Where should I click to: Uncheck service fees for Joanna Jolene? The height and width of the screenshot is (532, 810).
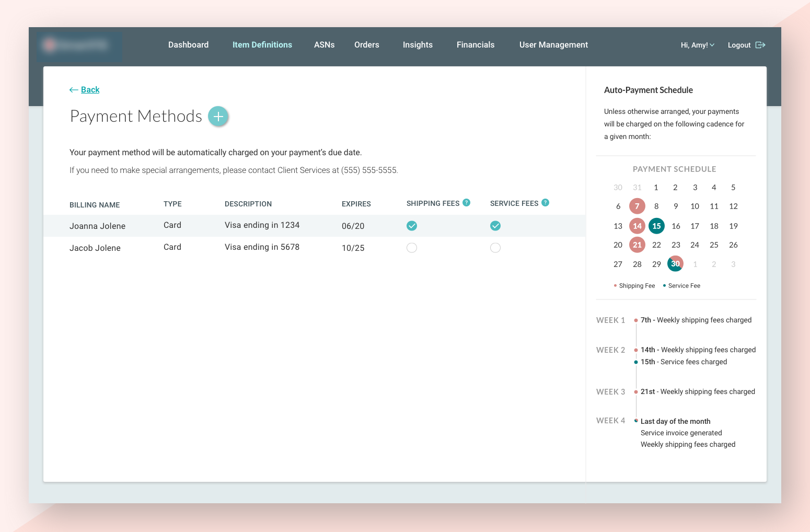pyautogui.click(x=495, y=226)
